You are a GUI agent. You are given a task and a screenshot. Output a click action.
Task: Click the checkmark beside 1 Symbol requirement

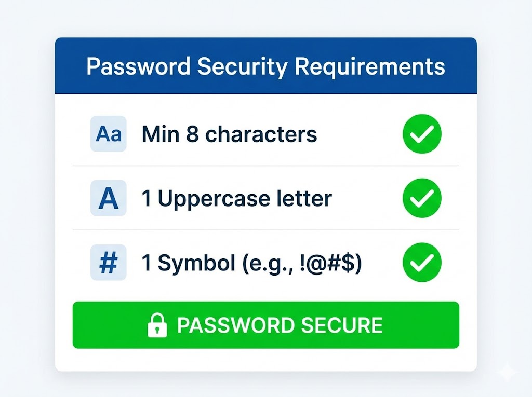[x=422, y=262]
